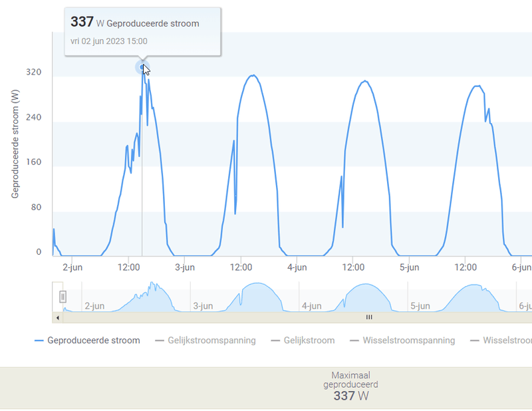Click the 3-jun x-axis label
The width and height of the screenshot is (532, 411).
coord(185,267)
